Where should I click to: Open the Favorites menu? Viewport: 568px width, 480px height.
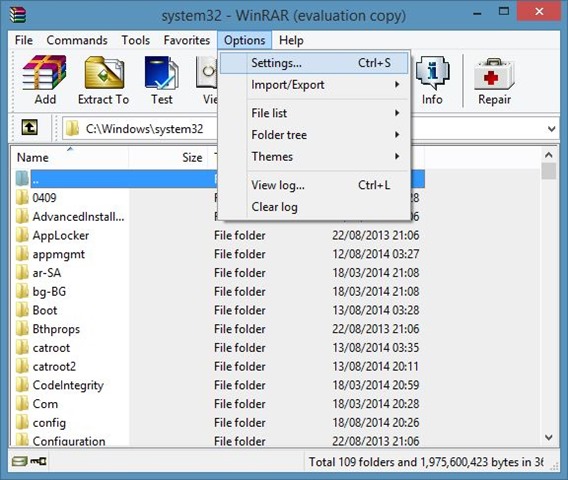[187, 40]
